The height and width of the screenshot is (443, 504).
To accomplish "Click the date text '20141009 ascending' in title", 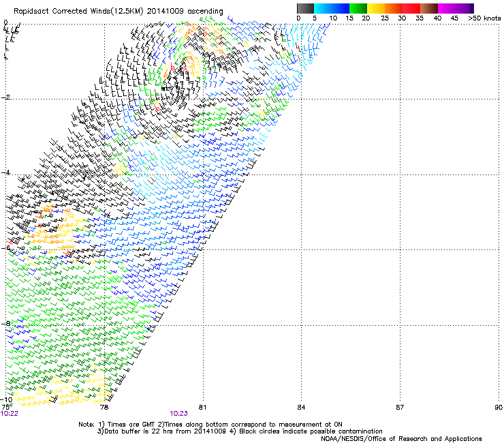I will pyautogui.click(x=185, y=12).
